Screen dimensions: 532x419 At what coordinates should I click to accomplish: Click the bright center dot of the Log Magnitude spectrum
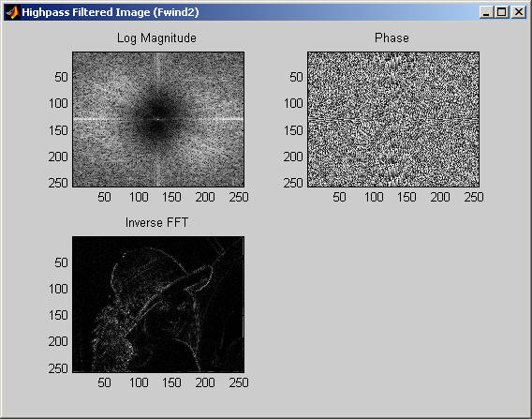tap(158, 119)
